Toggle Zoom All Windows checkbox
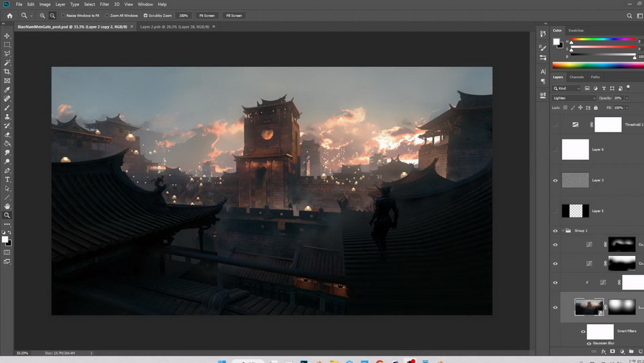Screen dimensions: 644x363 point(107,15)
